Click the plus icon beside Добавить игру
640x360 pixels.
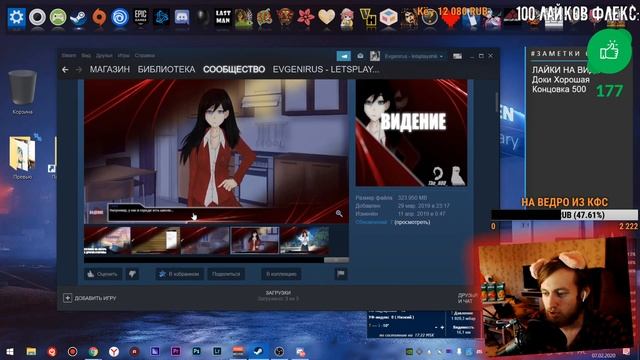click(67, 298)
